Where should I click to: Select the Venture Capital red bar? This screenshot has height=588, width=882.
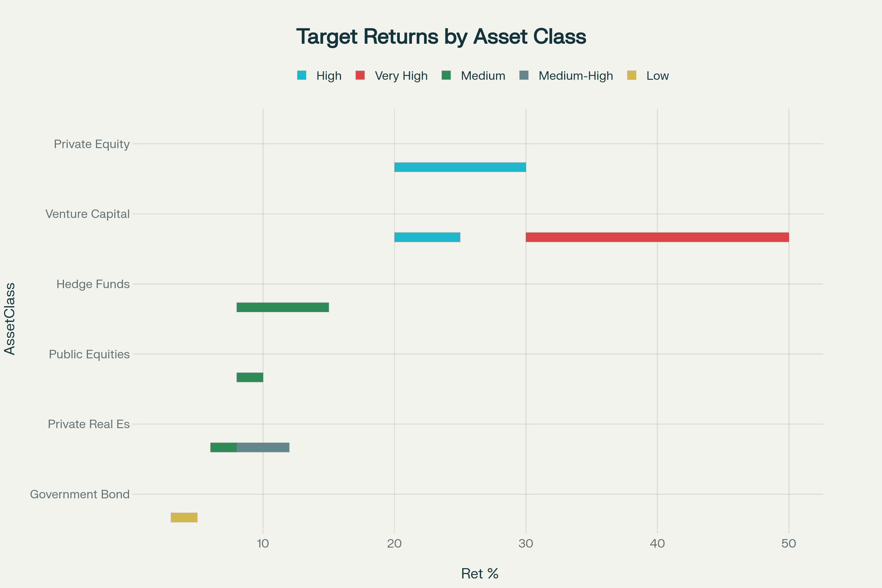657,237
